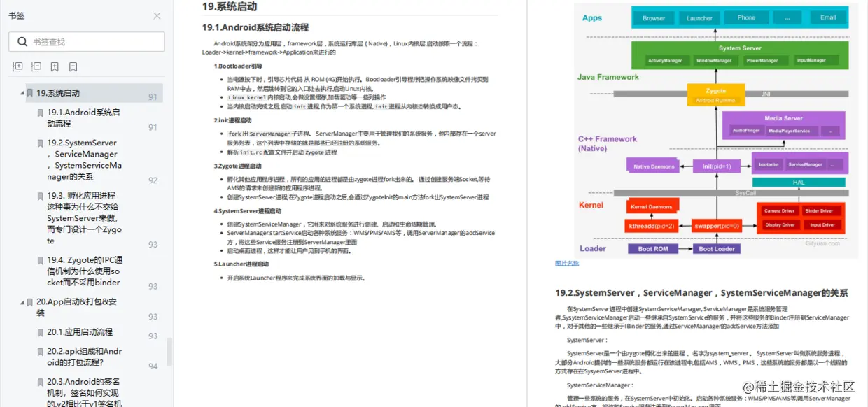Image resolution: width=868 pixels, height=407 pixels.
Task: Delete bookmark using the minus-flag icon
Action: point(73,67)
